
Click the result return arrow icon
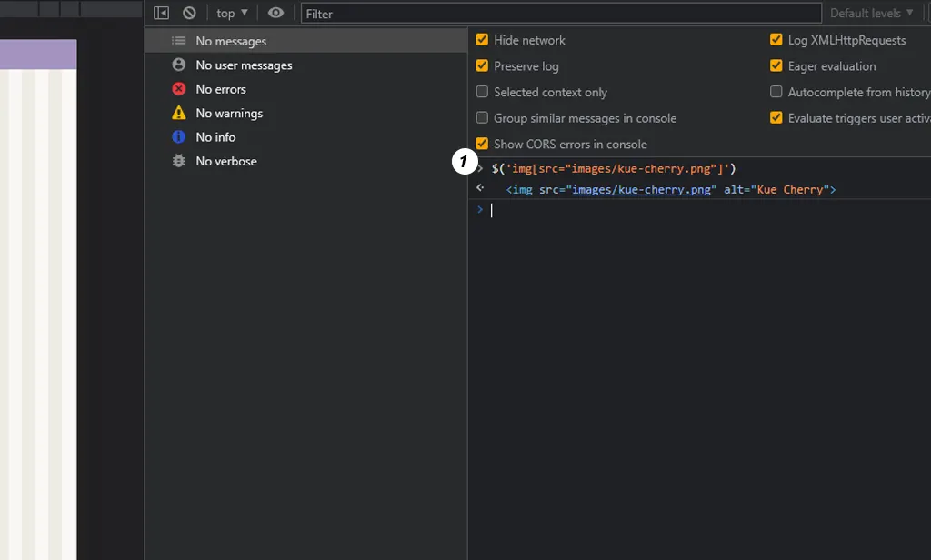[480, 187]
